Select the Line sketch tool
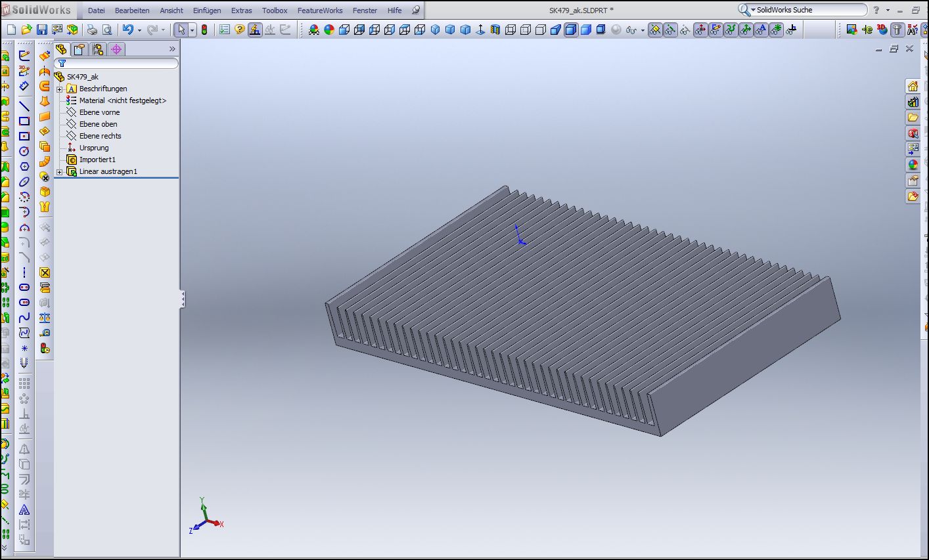The image size is (929, 560). (24, 106)
